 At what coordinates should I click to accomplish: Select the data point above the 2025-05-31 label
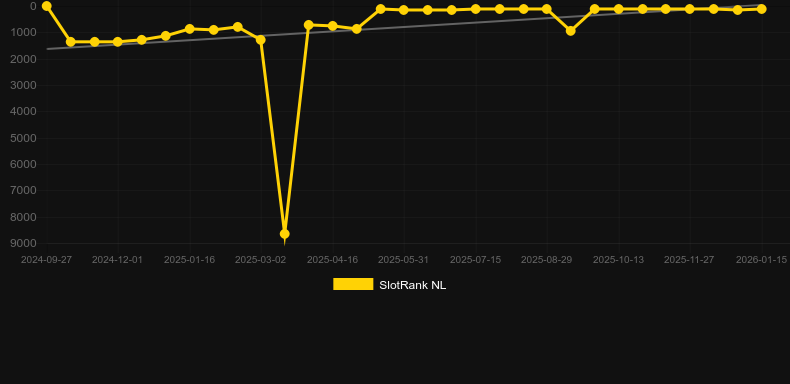404,10
